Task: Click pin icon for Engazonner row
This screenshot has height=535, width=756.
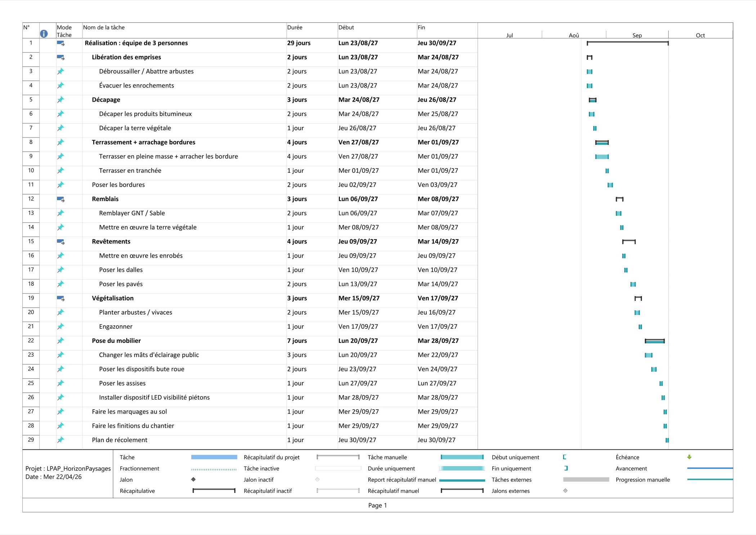Action: (x=60, y=326)
